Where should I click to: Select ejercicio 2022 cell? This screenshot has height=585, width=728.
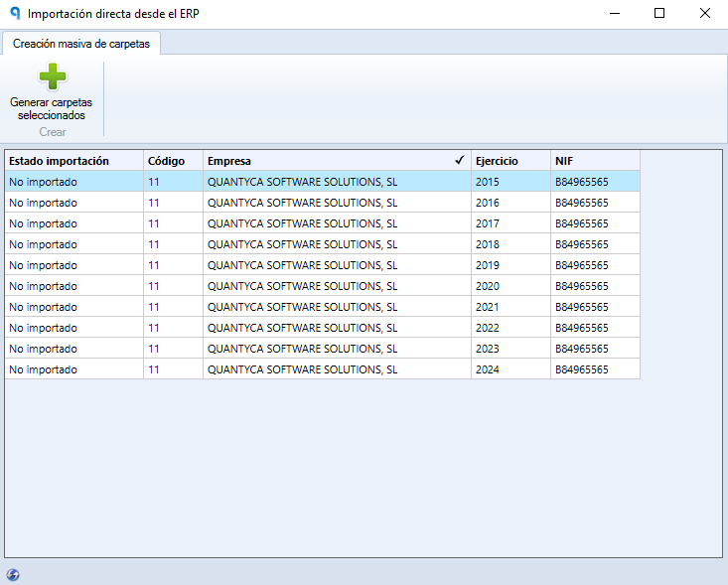point(510,328)
